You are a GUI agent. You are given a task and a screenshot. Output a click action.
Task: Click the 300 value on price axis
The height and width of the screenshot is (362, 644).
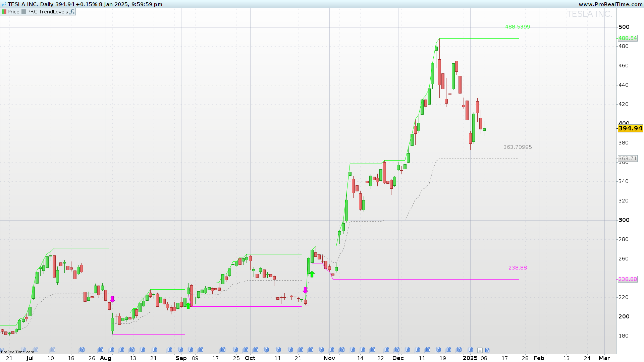(x=624, y=220)
